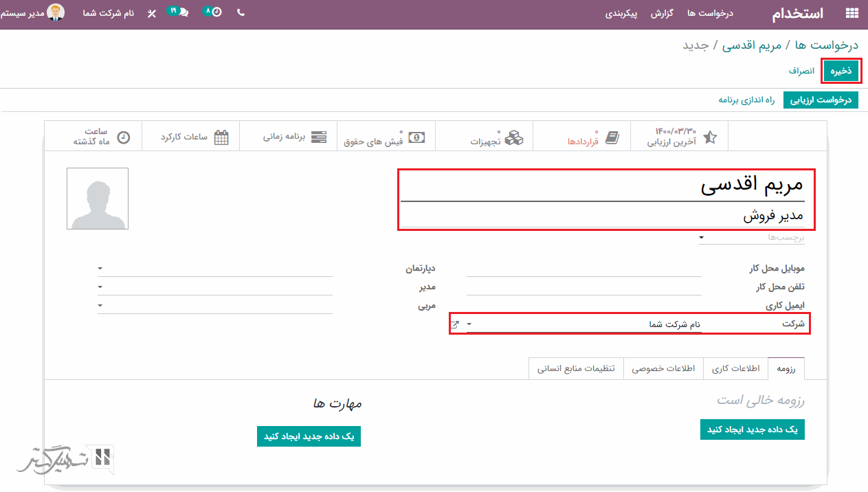Click the phone icon in top bar
This screenshot has width=868, height=492.
pos(241,12)
